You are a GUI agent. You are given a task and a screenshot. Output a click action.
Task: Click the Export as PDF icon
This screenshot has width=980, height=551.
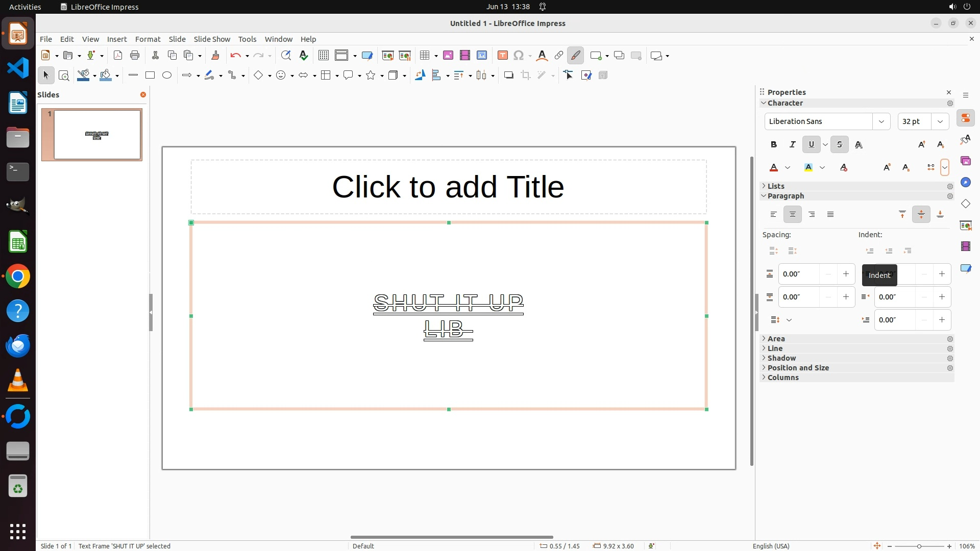pos(118,55)
